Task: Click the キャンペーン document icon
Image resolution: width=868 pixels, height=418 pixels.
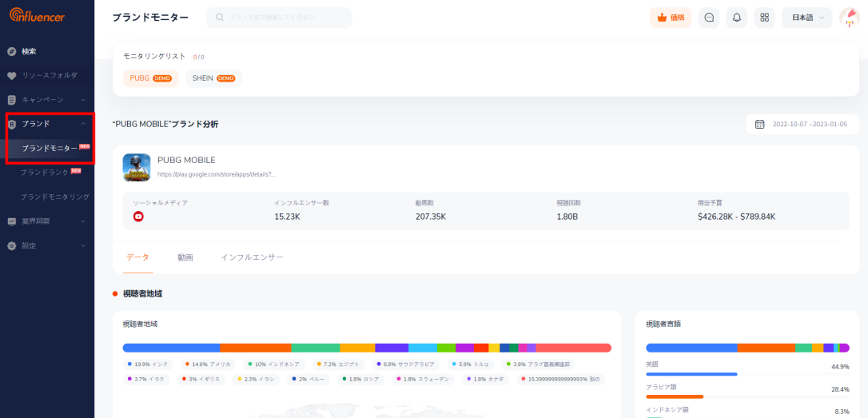Action: point(12,100)
